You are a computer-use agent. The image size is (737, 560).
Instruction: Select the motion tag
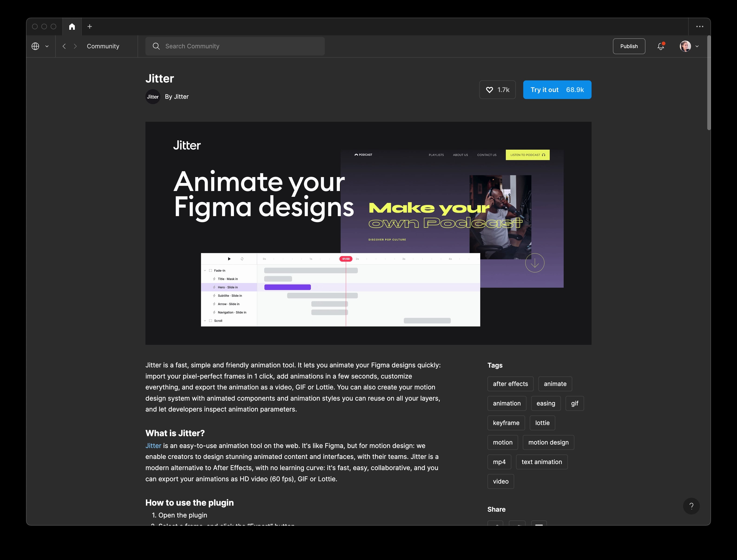pos(503,442)
